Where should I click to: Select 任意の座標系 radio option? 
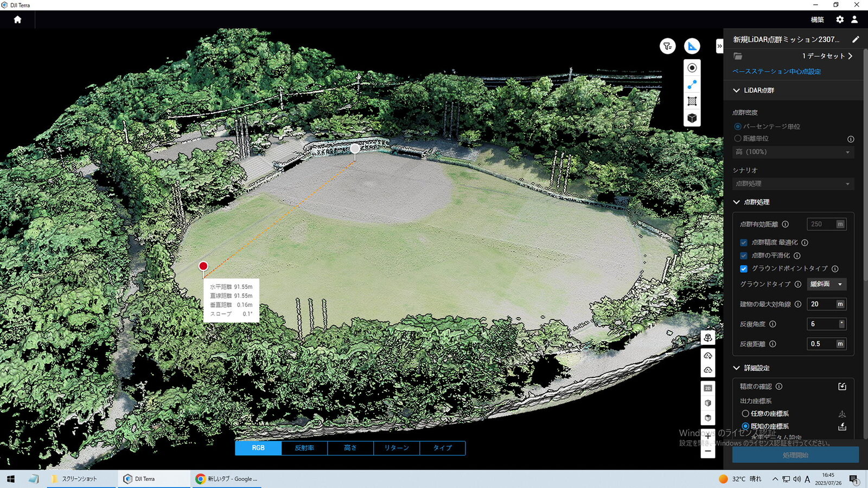click(745, 414)
